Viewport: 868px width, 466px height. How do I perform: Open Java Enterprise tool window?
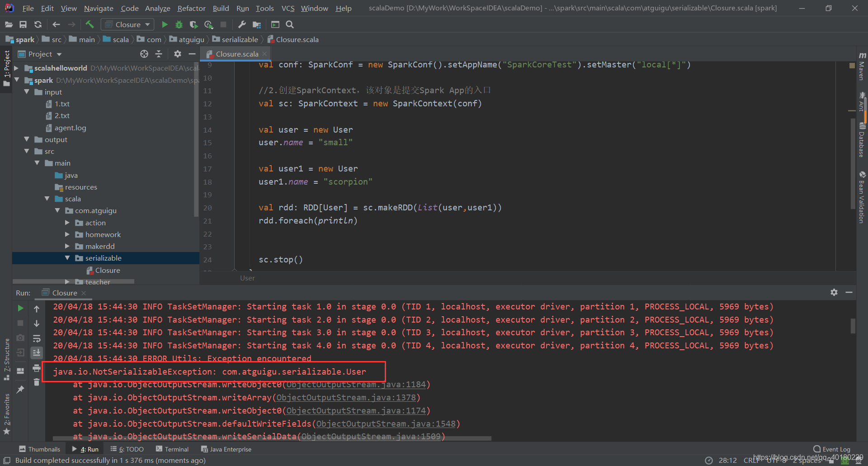point(226,449)
